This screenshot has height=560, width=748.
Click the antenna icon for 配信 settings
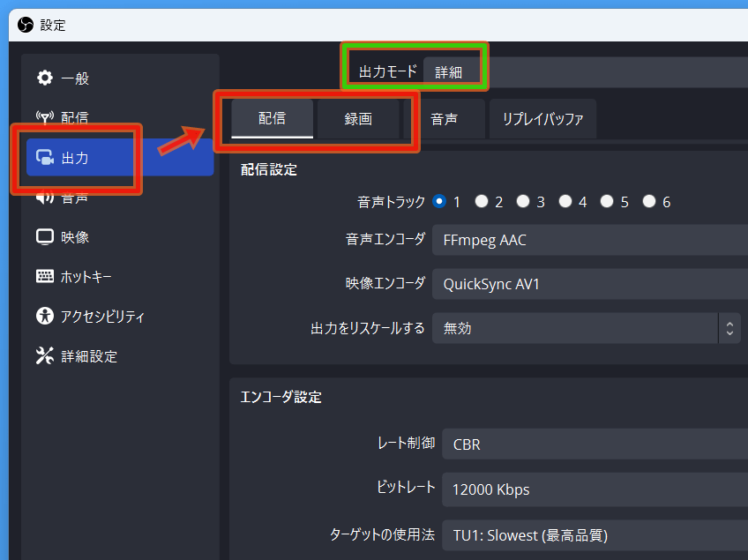(45, 117)
